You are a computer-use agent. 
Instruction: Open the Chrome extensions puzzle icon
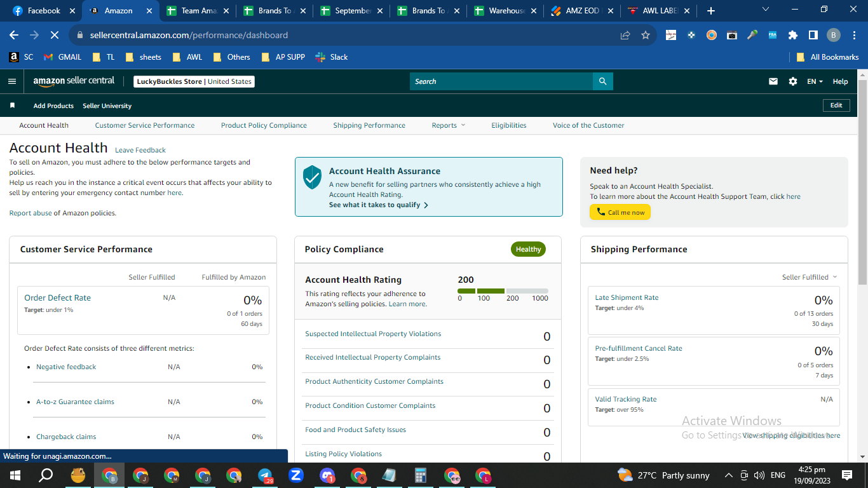pos(793,35)
